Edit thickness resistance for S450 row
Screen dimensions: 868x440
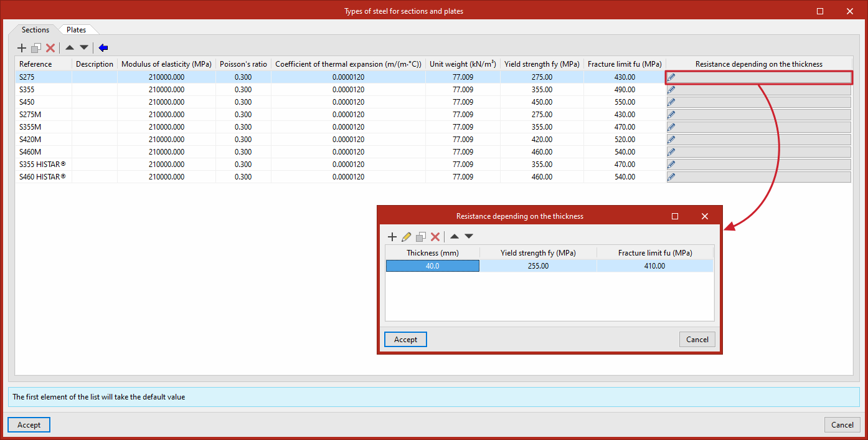coord(758,102)
